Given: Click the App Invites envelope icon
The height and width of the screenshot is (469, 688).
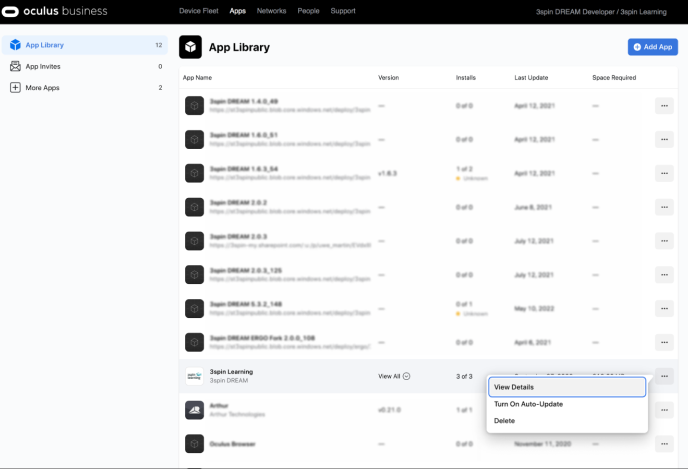Looking at the screenshot, I should click(x=15, y=66).
